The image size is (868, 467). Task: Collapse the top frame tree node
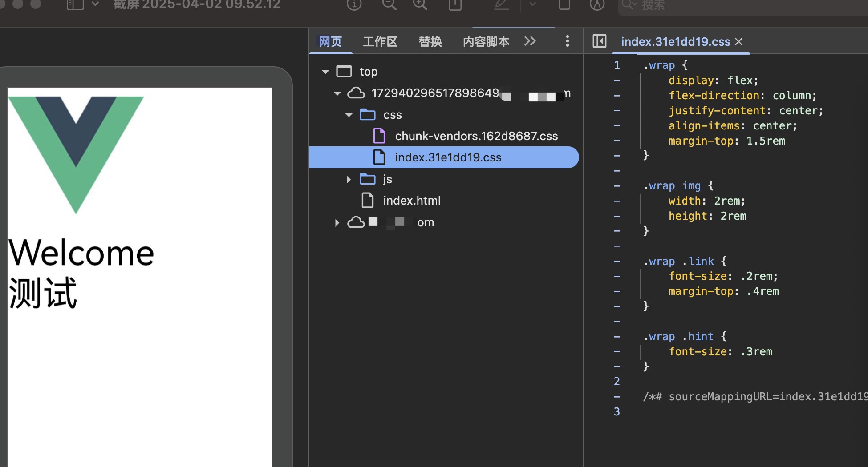click(x=326, y=72)
